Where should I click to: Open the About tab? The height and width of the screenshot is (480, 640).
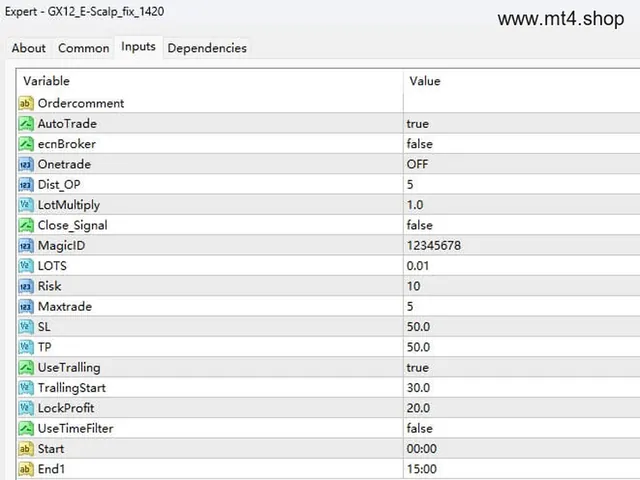[x=29, y=48]
